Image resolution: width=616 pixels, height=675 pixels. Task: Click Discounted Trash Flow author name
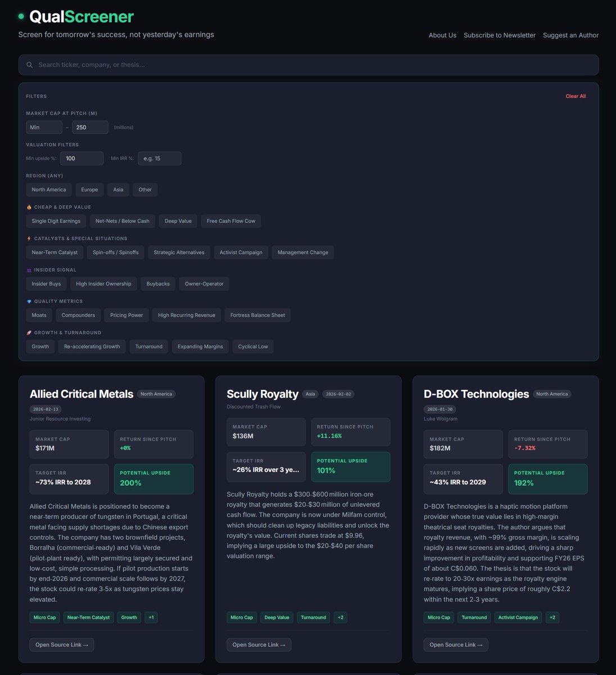[x=253, y=407]
